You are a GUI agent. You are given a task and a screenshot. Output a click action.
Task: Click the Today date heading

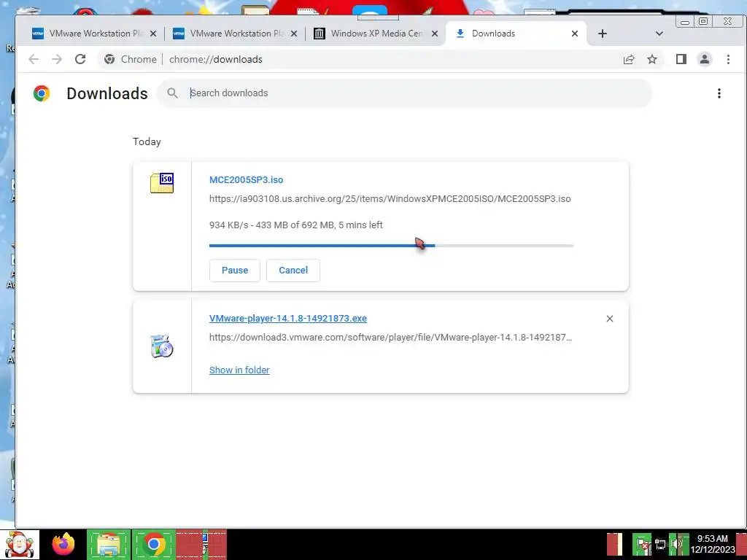[147, 142]
